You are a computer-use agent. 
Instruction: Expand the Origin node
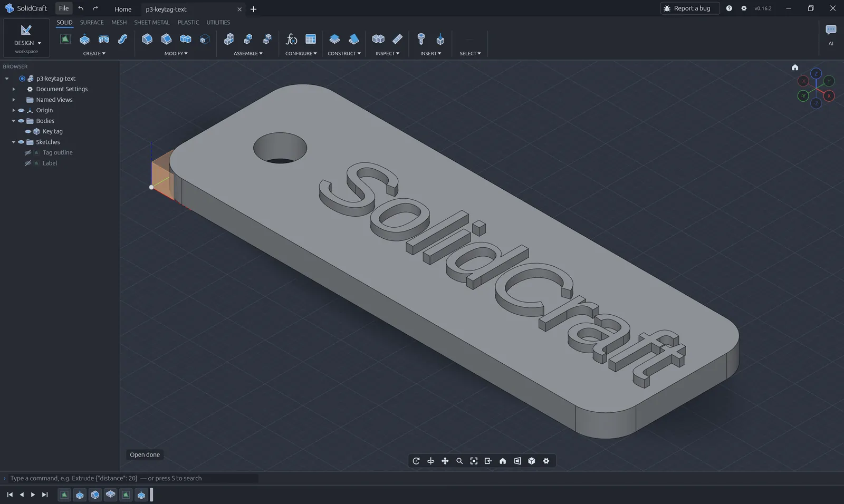[14, 110]
